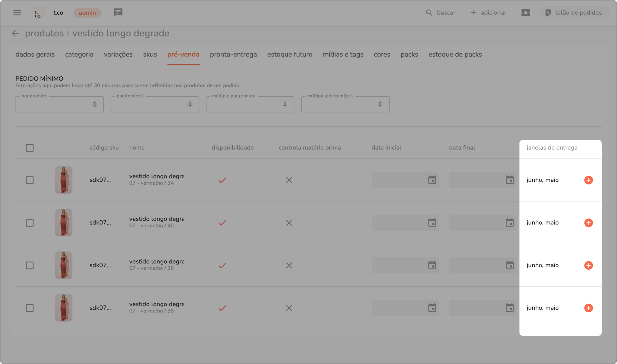
Task: Click the por produto stepper arrows
Action: click(94, 104)
